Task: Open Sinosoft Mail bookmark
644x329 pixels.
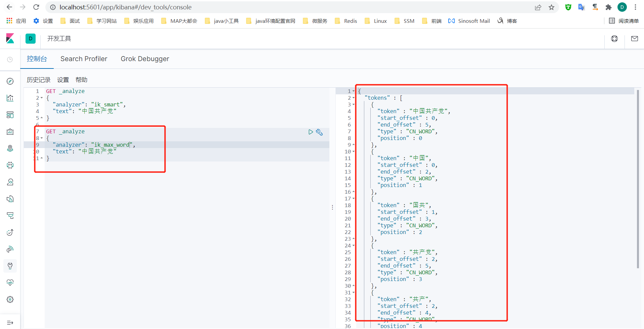Action: (469, 21)
